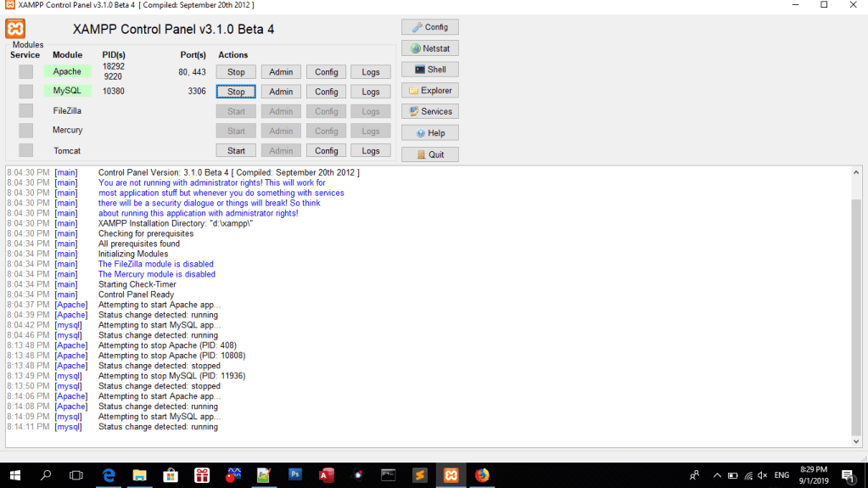
Task: Toggle the Tomcat service checkbox
Action: pyautogui.click(x=26, y=151)
